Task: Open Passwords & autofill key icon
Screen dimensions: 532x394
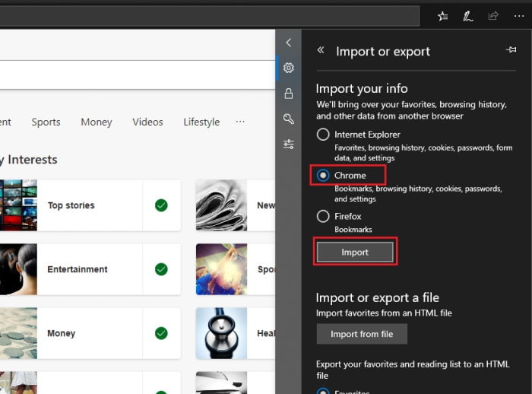Action: [289, 119]
